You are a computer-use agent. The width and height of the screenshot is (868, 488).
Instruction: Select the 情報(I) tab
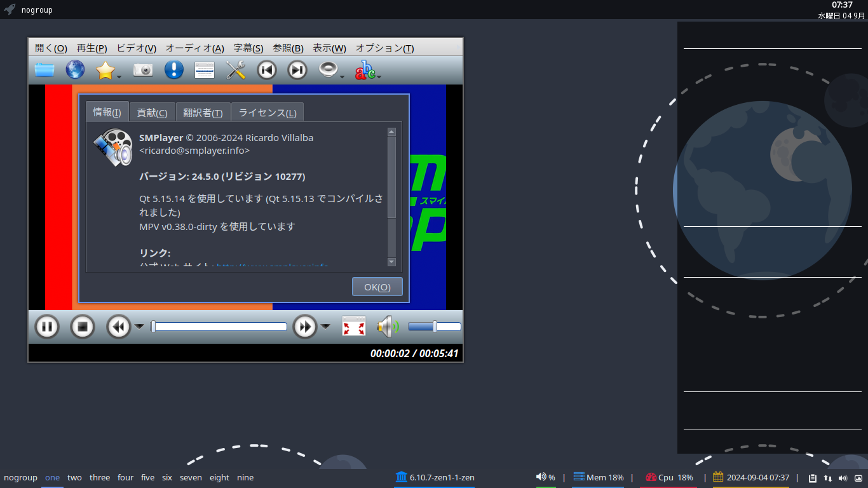pyautogui.click(x=107, y=112)
